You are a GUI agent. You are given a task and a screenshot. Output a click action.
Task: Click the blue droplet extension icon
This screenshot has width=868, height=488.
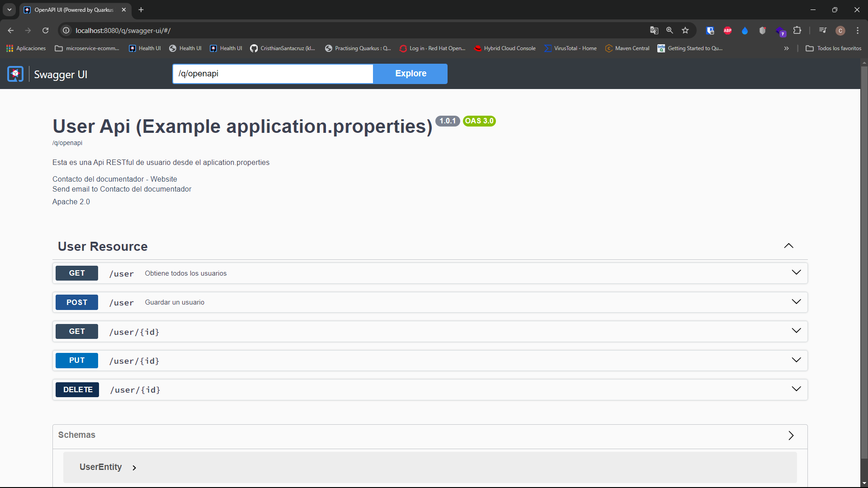tap(745, 30)
